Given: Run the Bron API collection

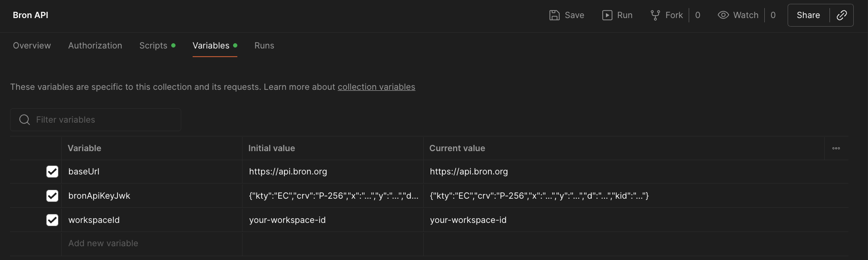Looking at the screenshot, I should [x=617, y=15].
